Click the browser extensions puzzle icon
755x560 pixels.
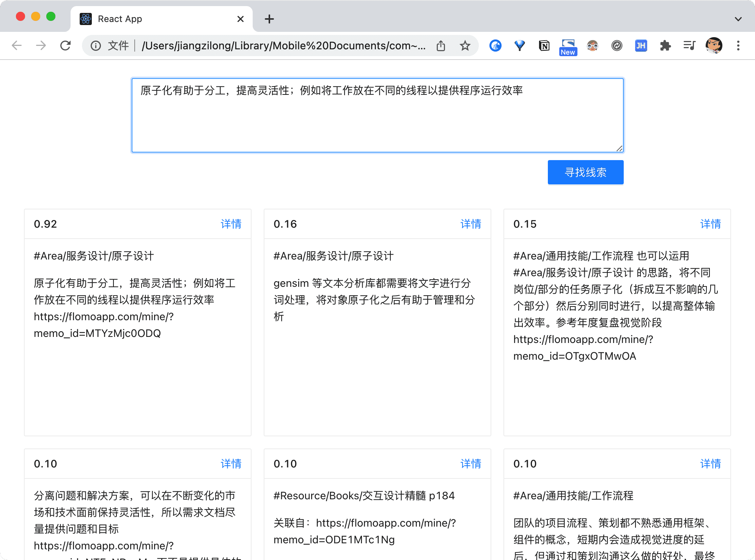[x=665, y=46]
